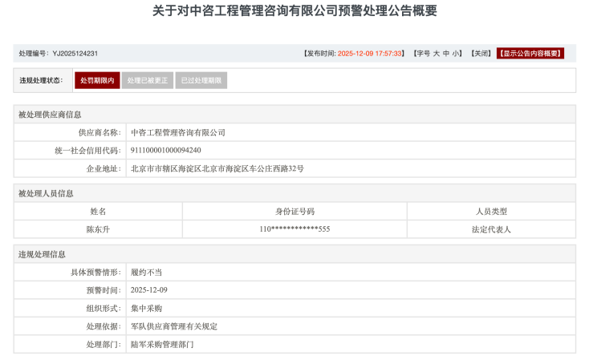589x364 pixels.
Task: Click the 供应商名称 label
Action: pyautogui.click(x=100, y=132)
